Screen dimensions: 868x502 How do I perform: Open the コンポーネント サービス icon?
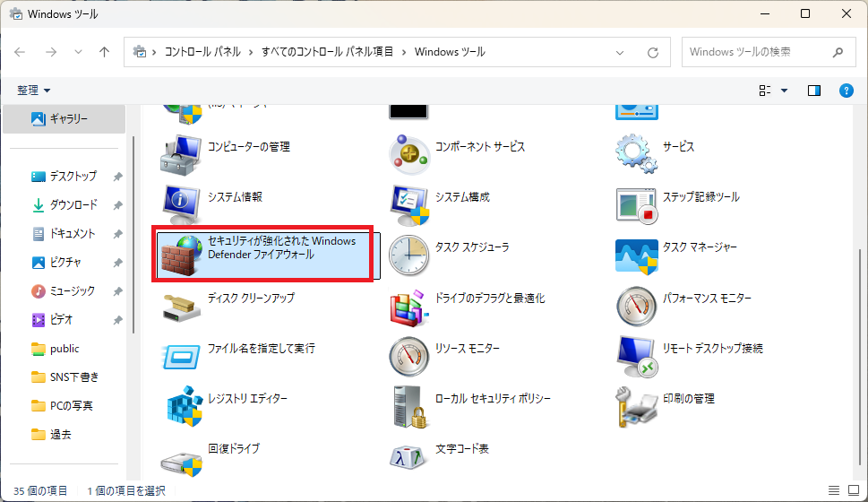pos(409,155)
